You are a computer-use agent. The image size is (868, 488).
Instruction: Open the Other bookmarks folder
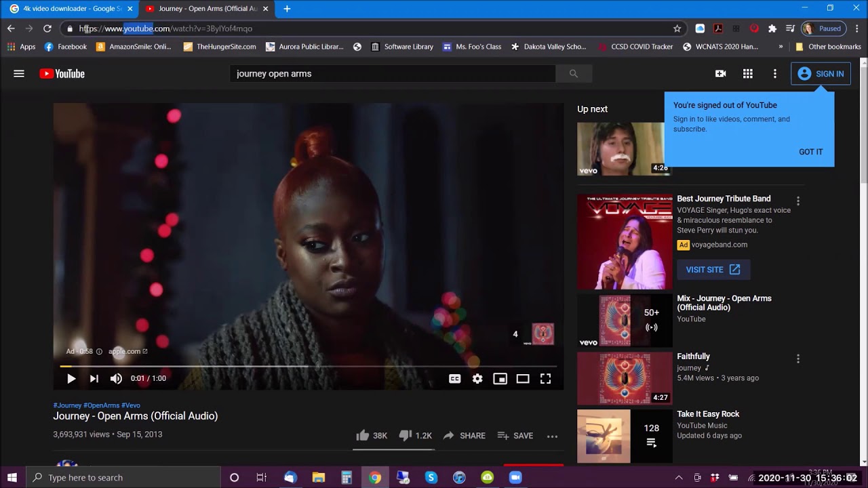coord(828,47)
